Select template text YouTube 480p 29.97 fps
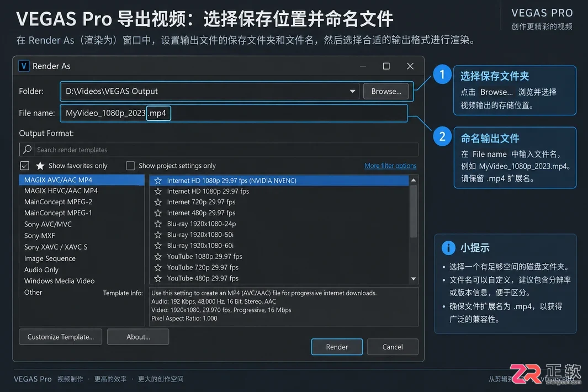 point(203,278)
